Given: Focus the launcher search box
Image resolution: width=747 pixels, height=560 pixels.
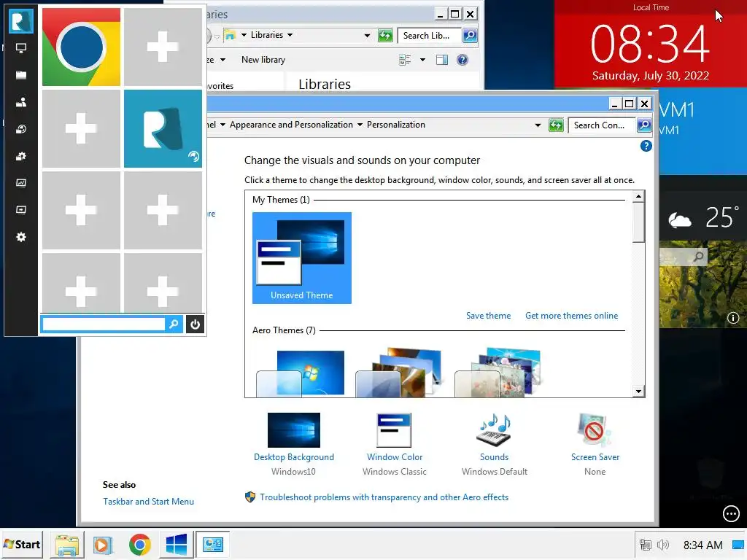Looking at the screenshot, I should pos(104,324).
